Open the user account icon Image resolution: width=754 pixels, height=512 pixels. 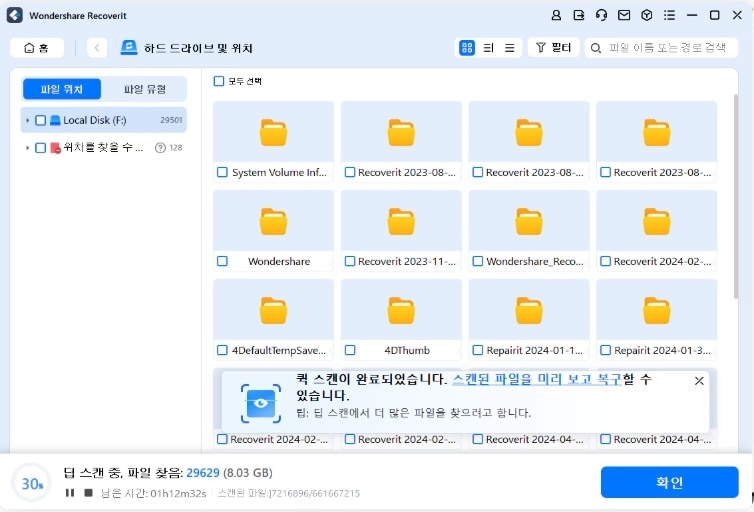point(556,15)
